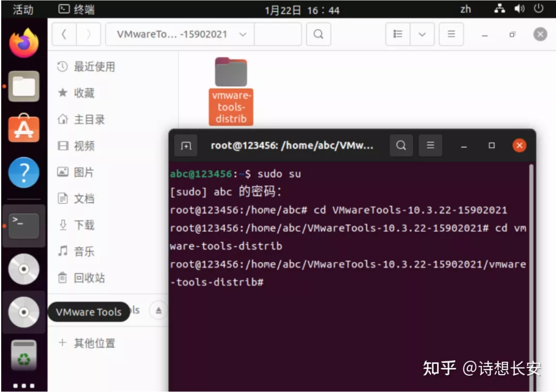Viewport: 556px width, 392px height.
Task: Select the vmware-tools-distrib folder
Action: pyautogui.click(x=231, y=91)
